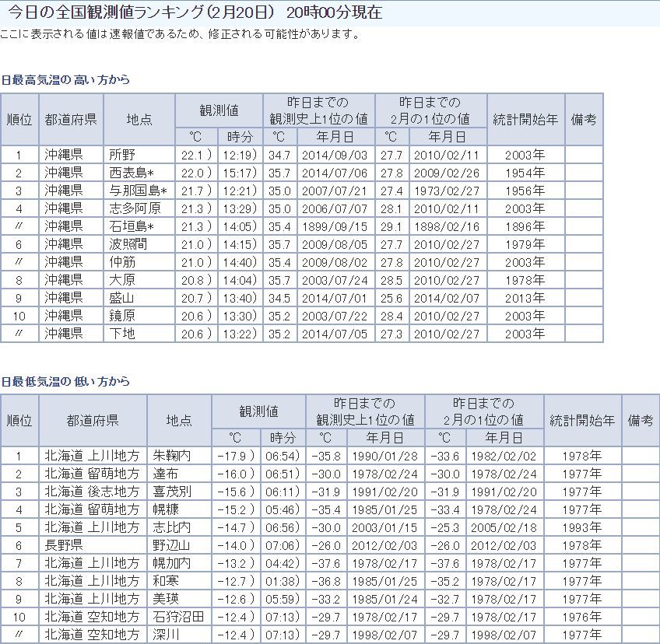Select the 日最高気温の高い方から section heading
This screenshot has width=660, height=644.
65,80
